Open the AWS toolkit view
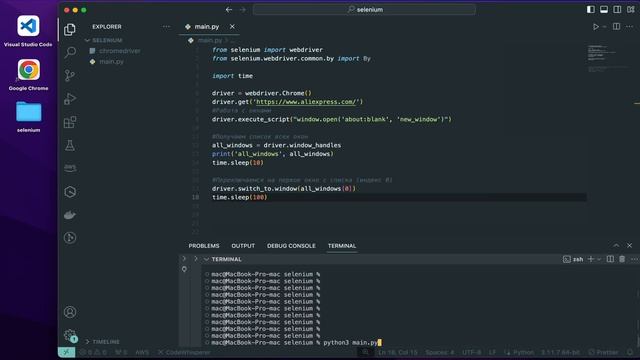The height and width of the screenshot is (360, 640). [70, 168]
